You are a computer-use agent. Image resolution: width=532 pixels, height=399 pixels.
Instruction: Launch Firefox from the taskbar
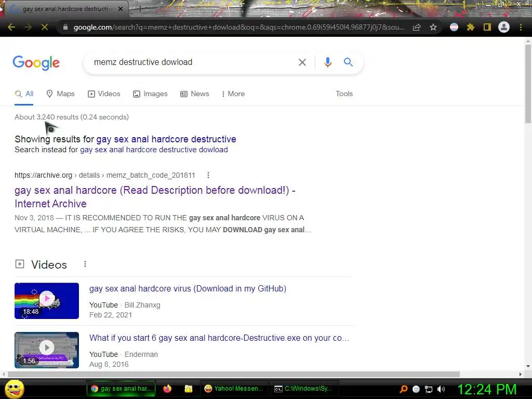(x=167, y=389)
